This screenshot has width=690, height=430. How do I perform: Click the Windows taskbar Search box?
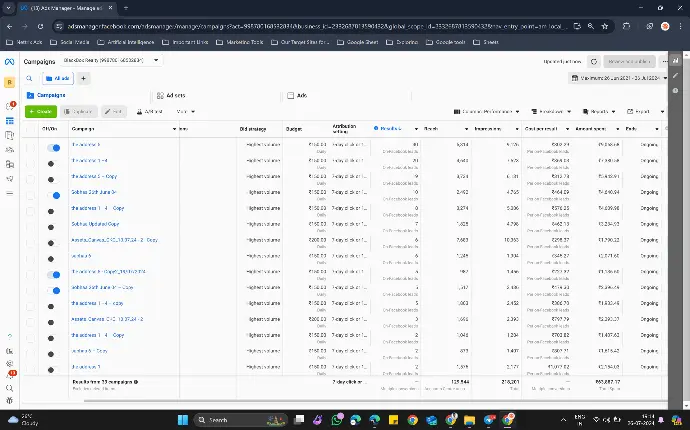(241, 419)
